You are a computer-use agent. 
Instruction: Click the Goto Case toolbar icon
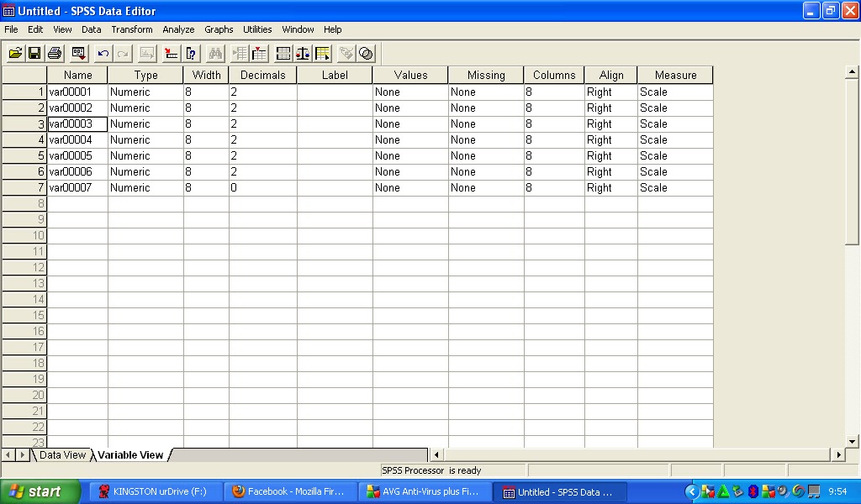172,53
